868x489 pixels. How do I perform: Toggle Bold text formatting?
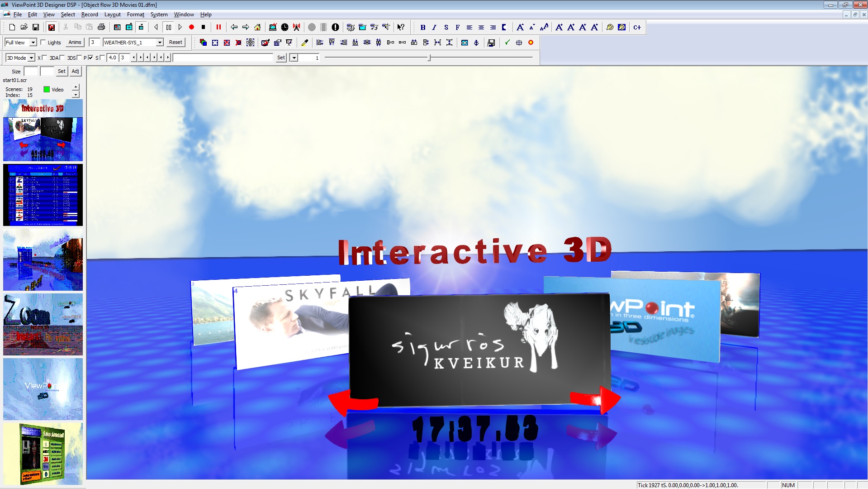point(423,27)
